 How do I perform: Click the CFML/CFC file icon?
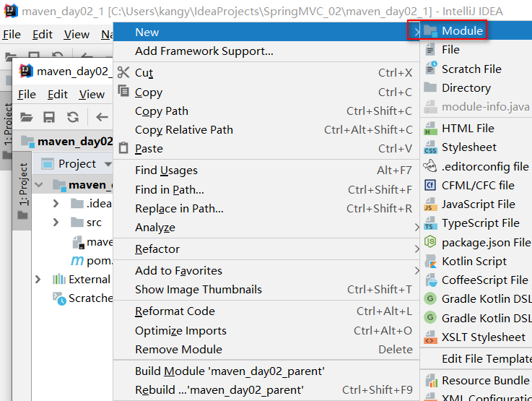430,186
